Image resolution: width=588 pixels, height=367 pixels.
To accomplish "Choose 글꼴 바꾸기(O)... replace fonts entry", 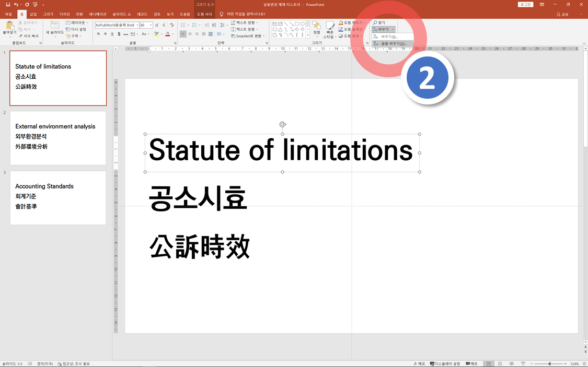I will click(x=392, y=43).
